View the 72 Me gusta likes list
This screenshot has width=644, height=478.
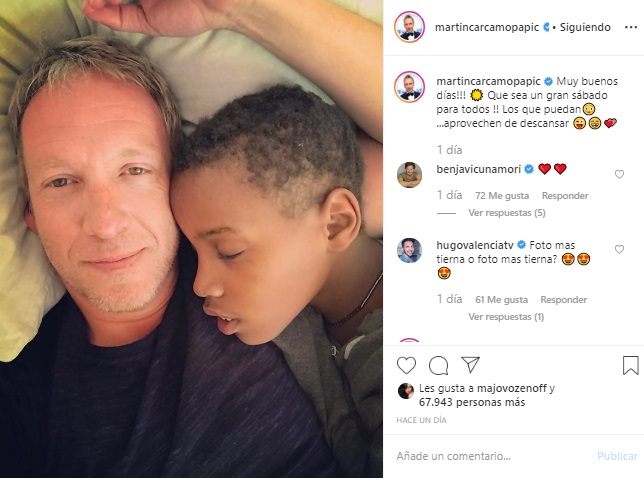502,196
